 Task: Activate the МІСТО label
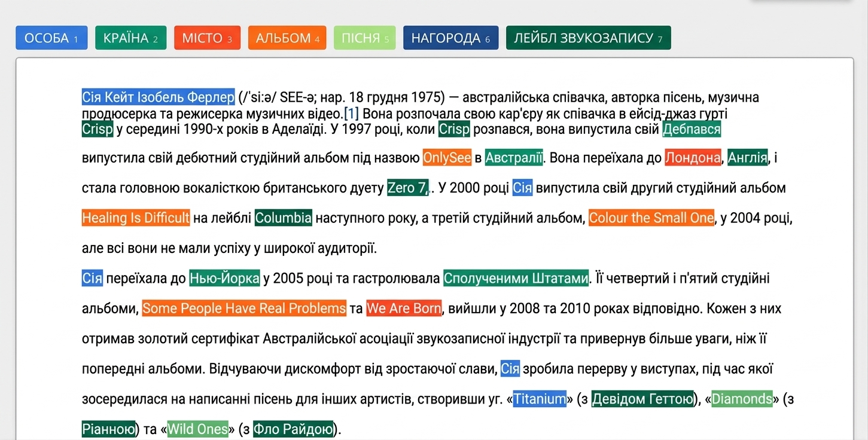pyautogui.click(x=207, y=38)
